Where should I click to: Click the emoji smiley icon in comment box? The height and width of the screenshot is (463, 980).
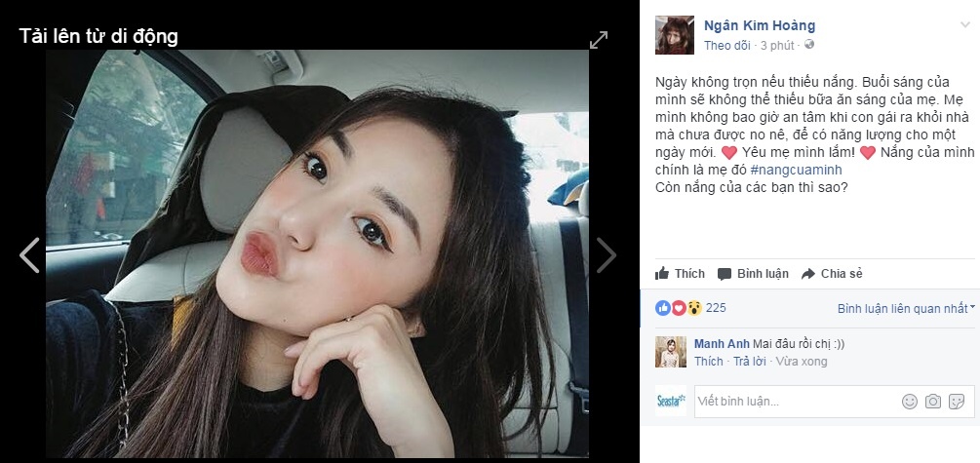[910, 402]
